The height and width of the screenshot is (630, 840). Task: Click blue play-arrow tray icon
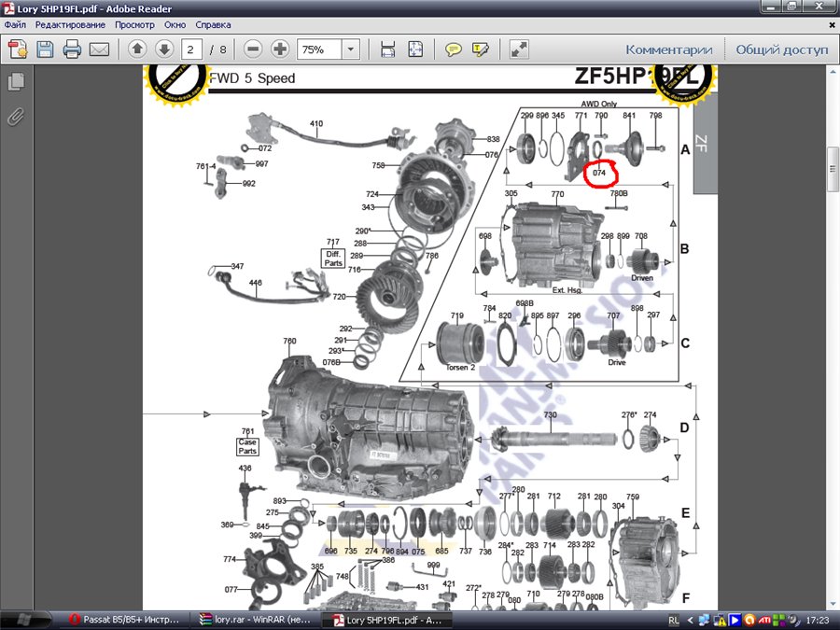735,620
